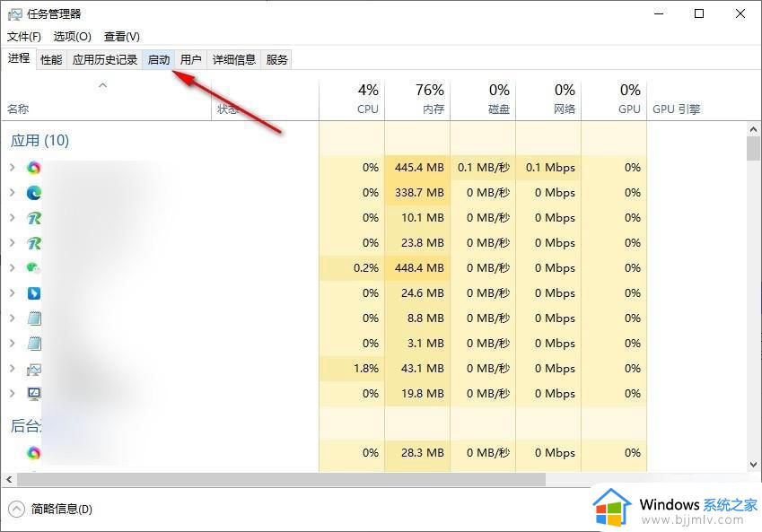762x532 pixels.
Task: Click horizontal scrollbar left arrow
Action: 9,480
